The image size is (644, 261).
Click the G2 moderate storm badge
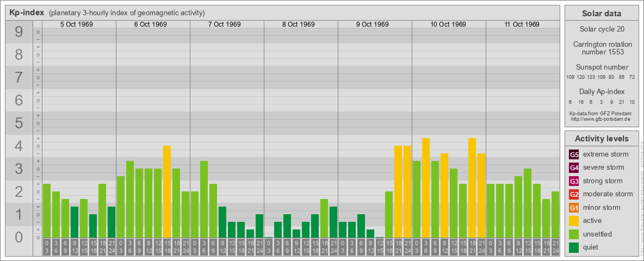click(574, 194)
